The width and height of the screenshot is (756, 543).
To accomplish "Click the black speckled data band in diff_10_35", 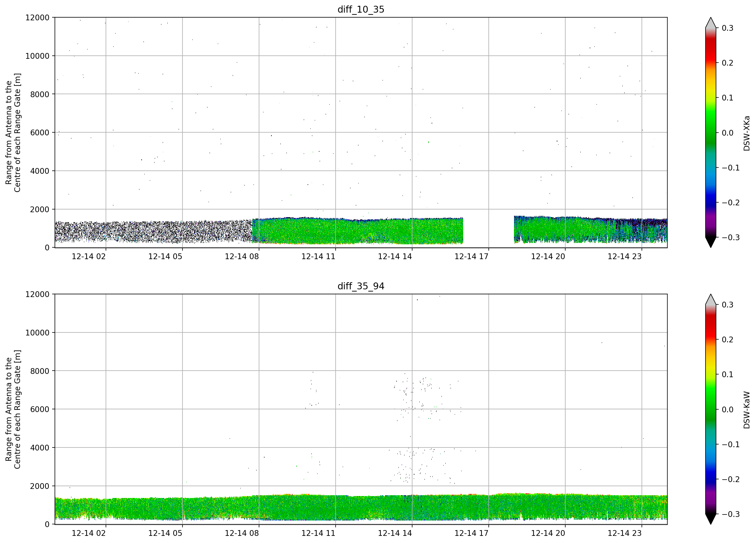I will pyautogui.click(x=153, y=231).
